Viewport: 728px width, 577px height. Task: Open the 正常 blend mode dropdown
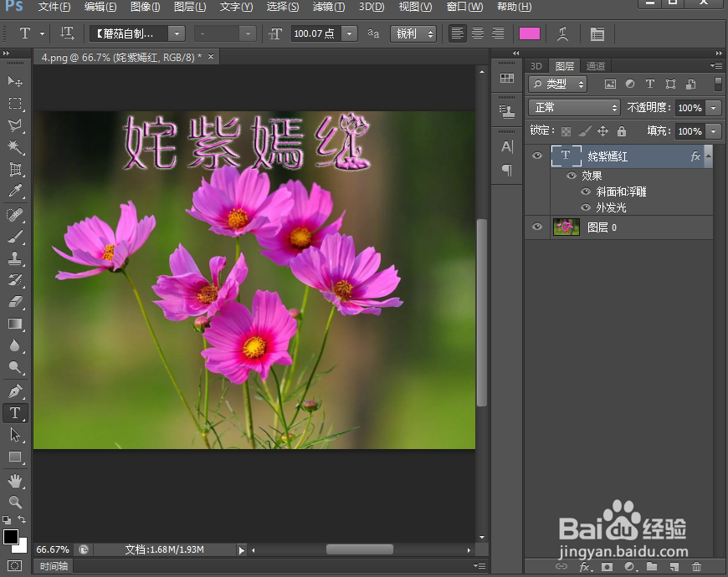click(x=573, y=108)
